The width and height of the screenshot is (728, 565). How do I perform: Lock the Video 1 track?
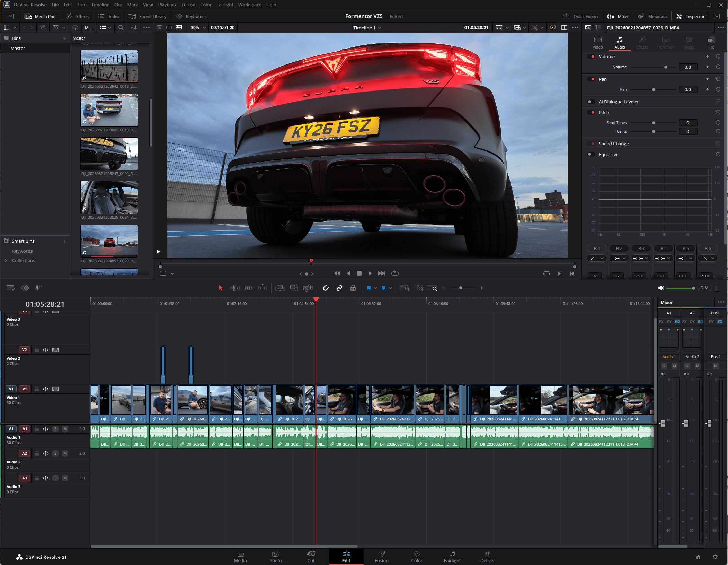36,389
